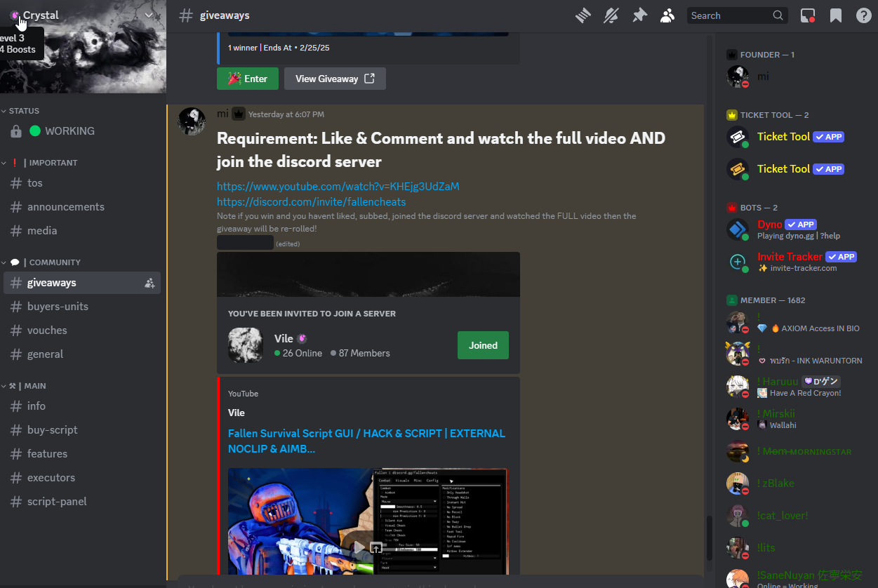Viewport: 878px width, 588px height.
Task: Click the create invite icon beside giveaways
Action: coord(149,283)
